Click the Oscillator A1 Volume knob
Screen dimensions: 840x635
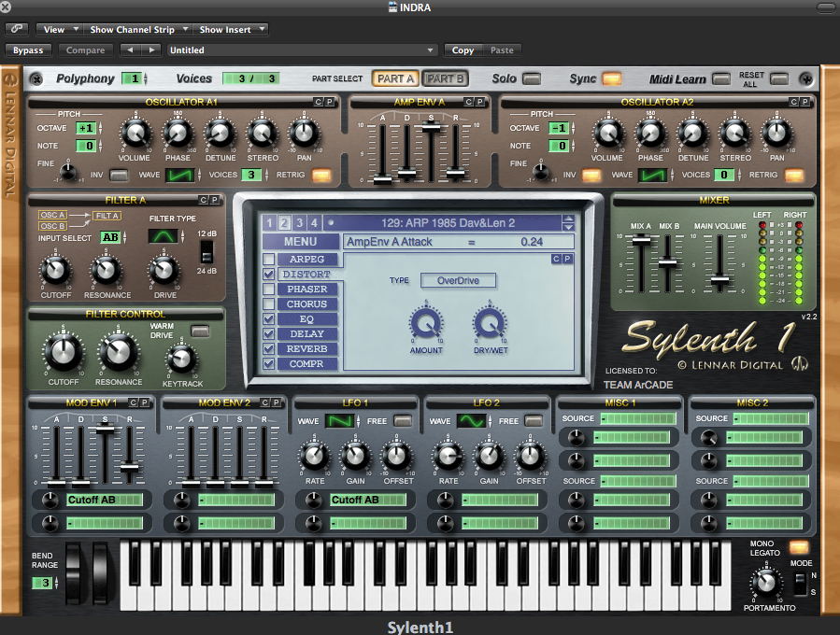(x=135, y=133)
